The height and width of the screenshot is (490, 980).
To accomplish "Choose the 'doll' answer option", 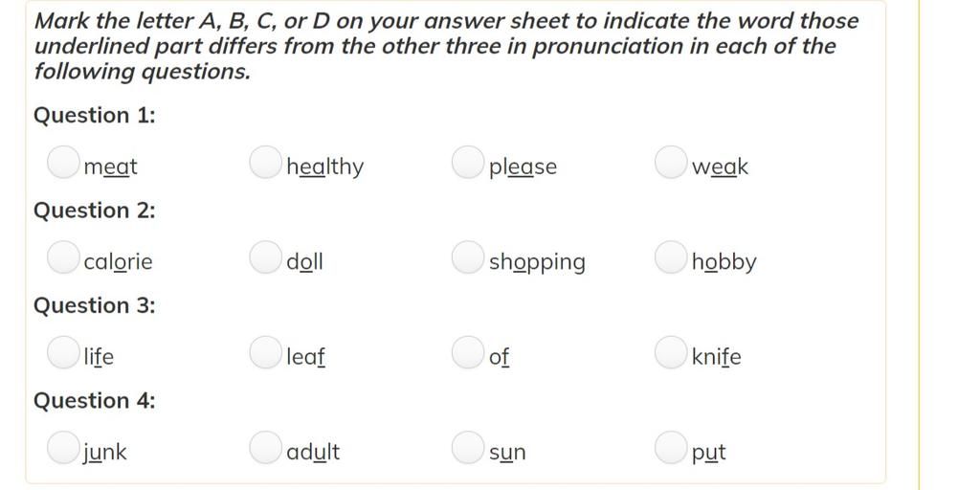I will pos(265,257).
